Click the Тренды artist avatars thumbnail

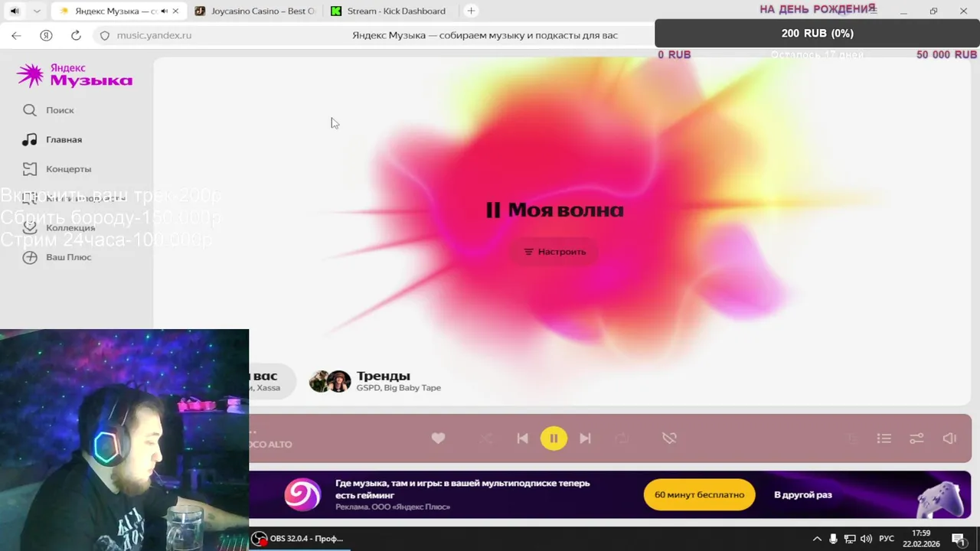(x=330, y=381)
